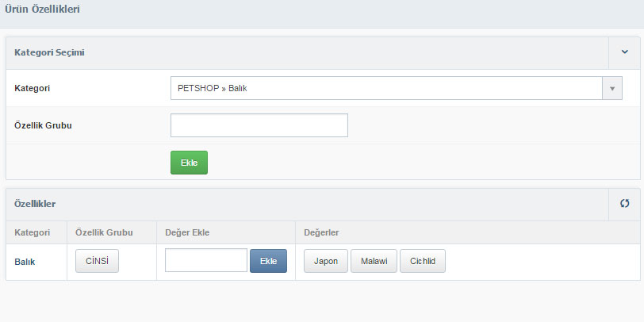Click the Malawi value button
Image resolution: width=644 pixels, height=322 pixels.
click(374, 261)
